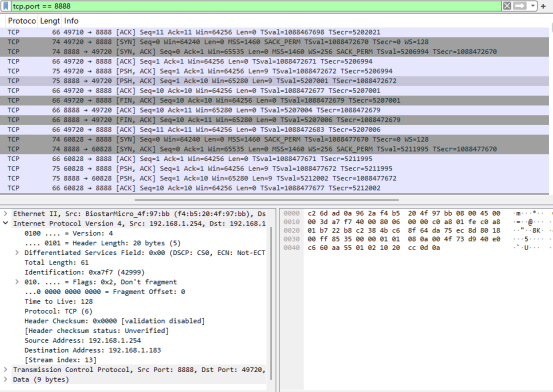Clear the display filter with X button

507,6
